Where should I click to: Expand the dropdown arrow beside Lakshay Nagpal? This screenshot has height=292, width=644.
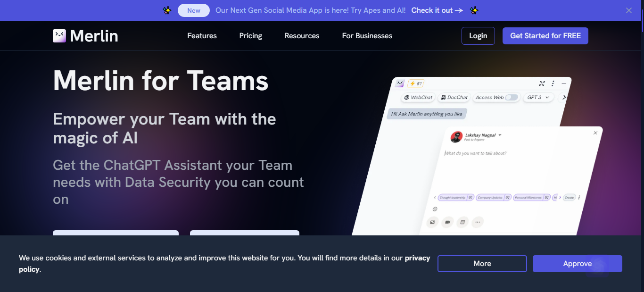[500, 135]
